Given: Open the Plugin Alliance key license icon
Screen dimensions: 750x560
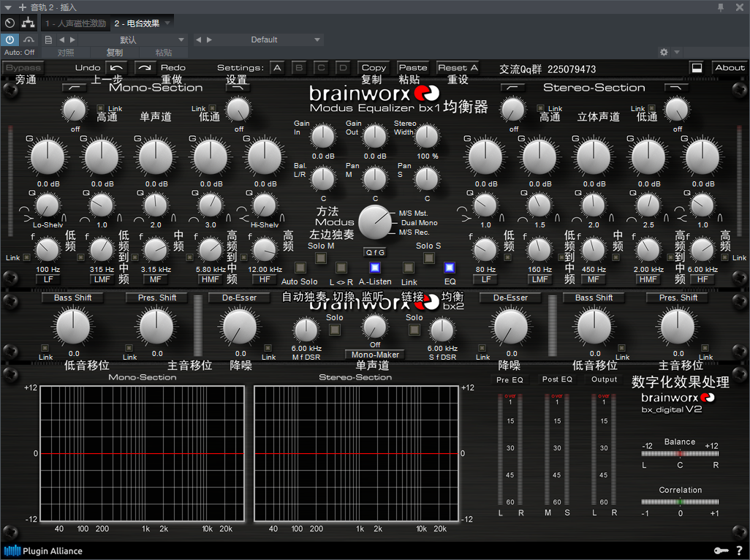Looking at the screenshot, I should pyautogui.click(x=721, y=551).
